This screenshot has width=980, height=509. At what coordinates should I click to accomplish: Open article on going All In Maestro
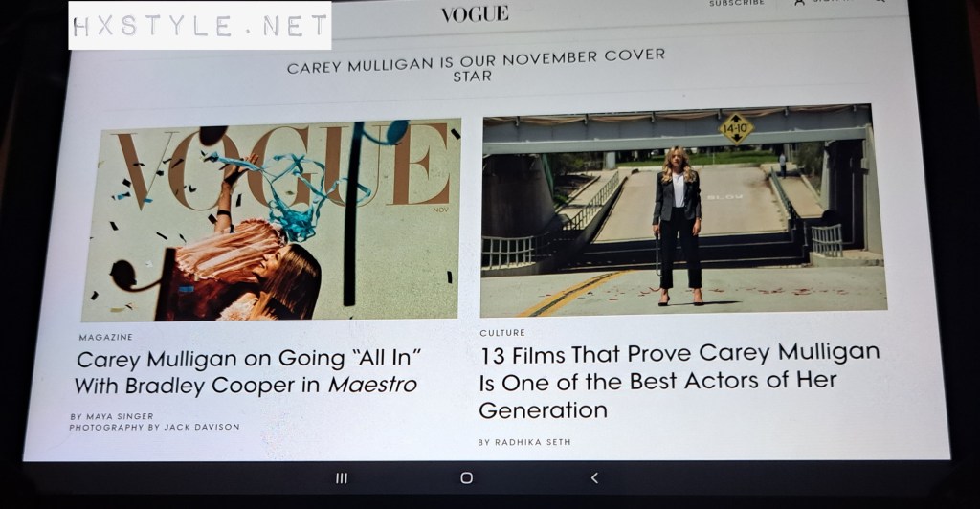pos(247,371)
